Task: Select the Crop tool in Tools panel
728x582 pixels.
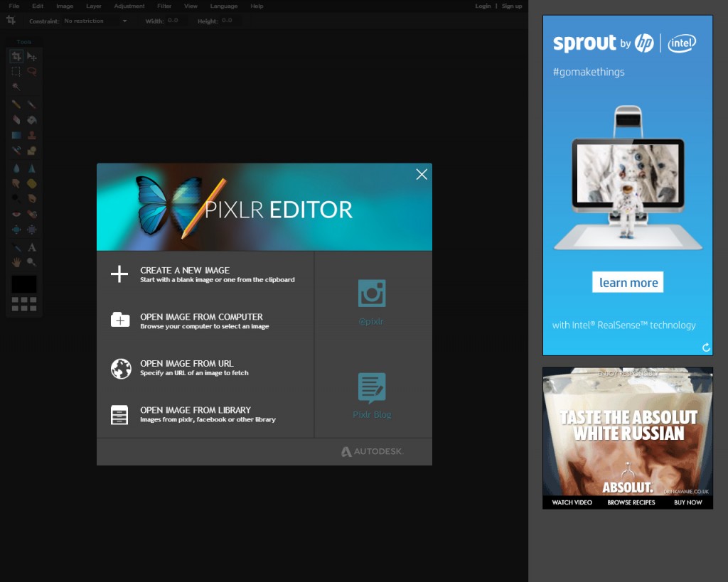Action: tap(16, 57)
